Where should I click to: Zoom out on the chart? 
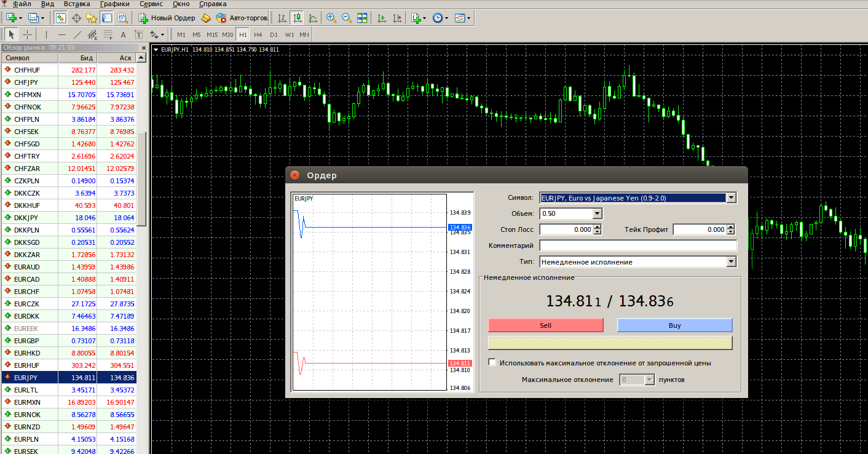pos(347,18)
